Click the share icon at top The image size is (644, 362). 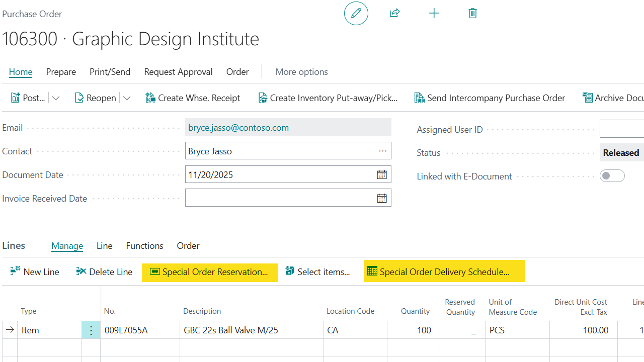click(395, 14)
